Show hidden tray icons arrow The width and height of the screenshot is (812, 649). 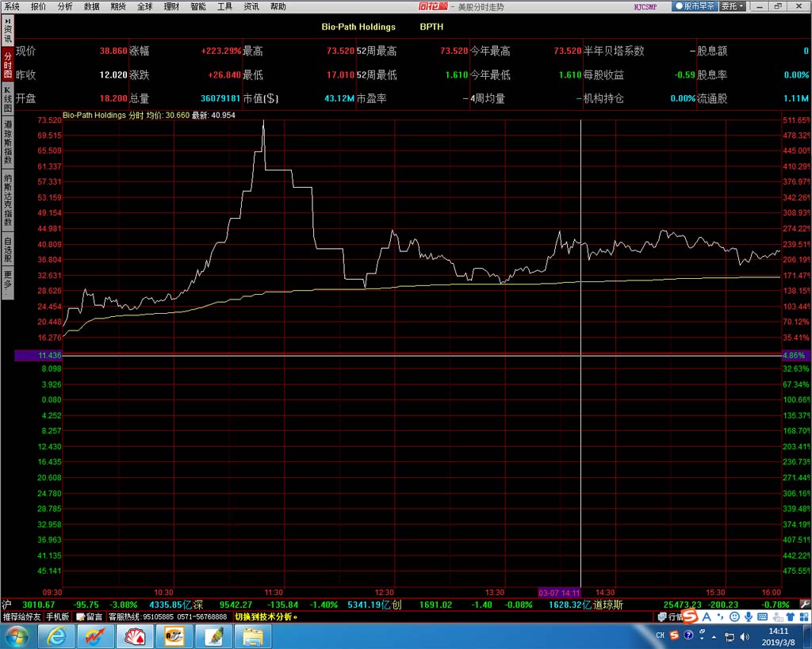[714, 636]
